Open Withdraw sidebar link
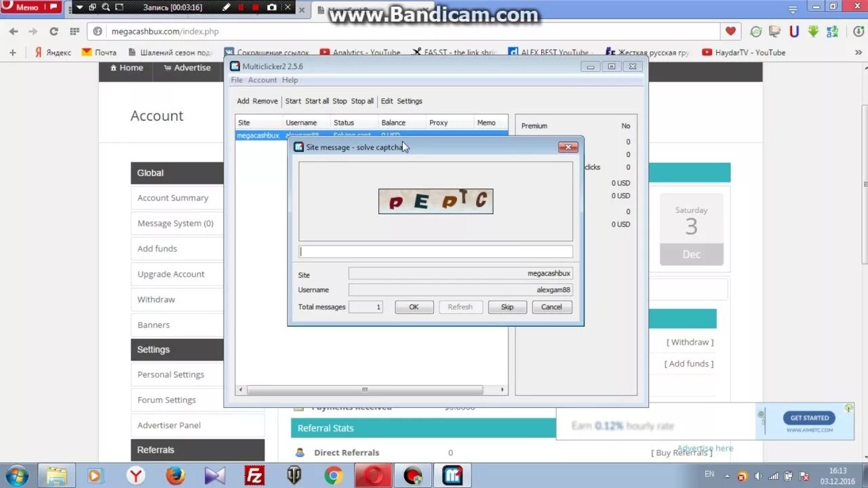 pyautogui.click(x=156, y=300)
